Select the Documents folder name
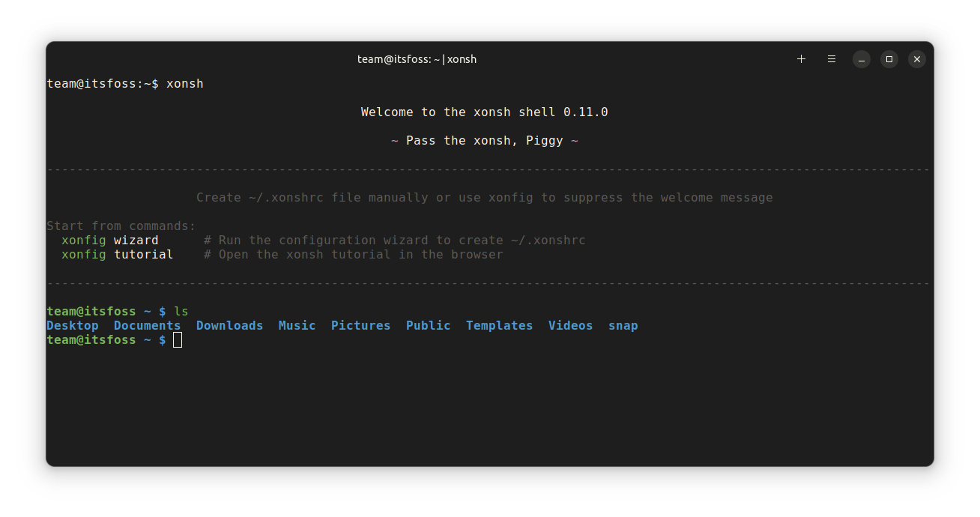 [x=147, y=325]
